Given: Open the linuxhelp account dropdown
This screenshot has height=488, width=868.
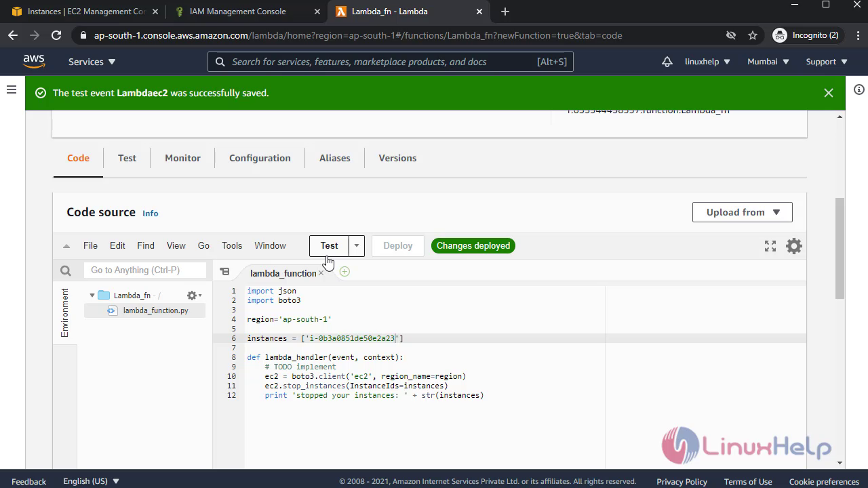Looking at the screenshot, I should pyautogui.click(x=707, y=62).
